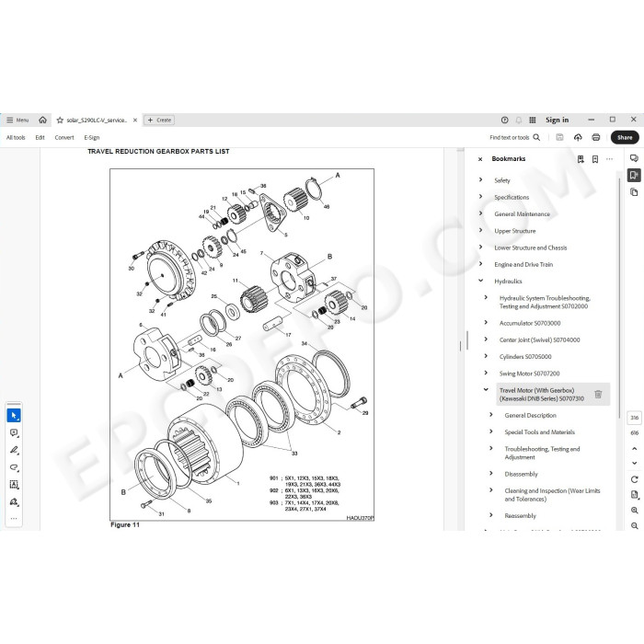The height and width of the screenshot is (644, 644).
Task: Select Hydraulic System Troubleshooting bookmark
Action: click(x=545, y=302)
